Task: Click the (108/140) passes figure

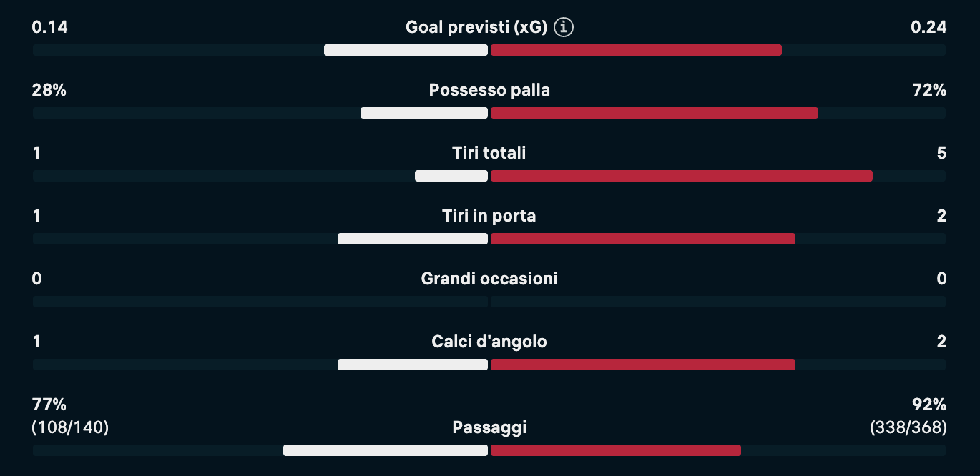Action: pyautogui.click(x=70, y=428)
